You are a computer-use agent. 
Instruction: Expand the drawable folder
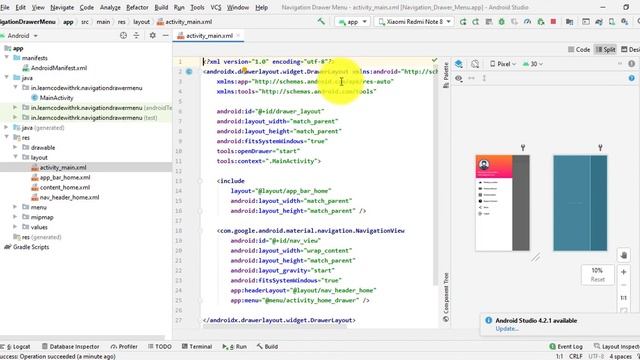(x=16, y=147)
